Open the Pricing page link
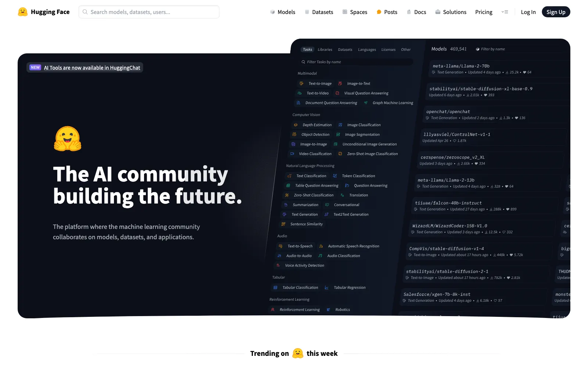588x368 pixels. (x=484, y=12)
